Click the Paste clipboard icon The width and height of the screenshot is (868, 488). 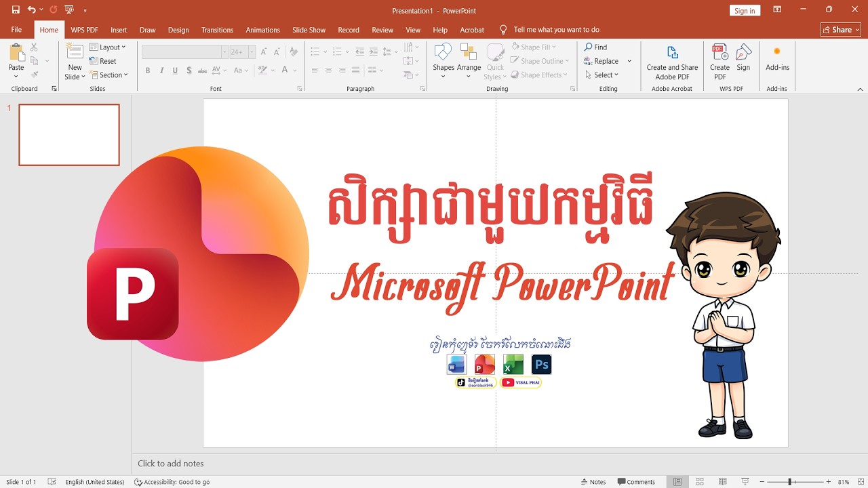[16, 53]
